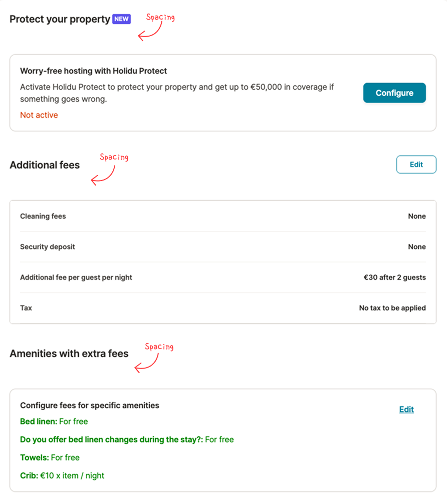Select the Bed linen: For free entry
Viewport: 447px width, 504px height.
[54, 421]
